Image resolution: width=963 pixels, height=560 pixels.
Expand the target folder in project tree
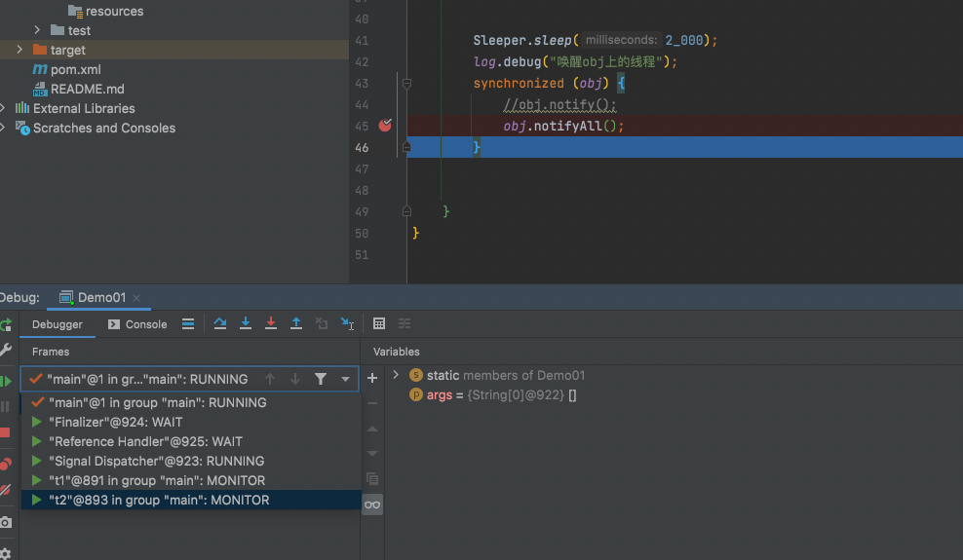click(x=19, y=50)
